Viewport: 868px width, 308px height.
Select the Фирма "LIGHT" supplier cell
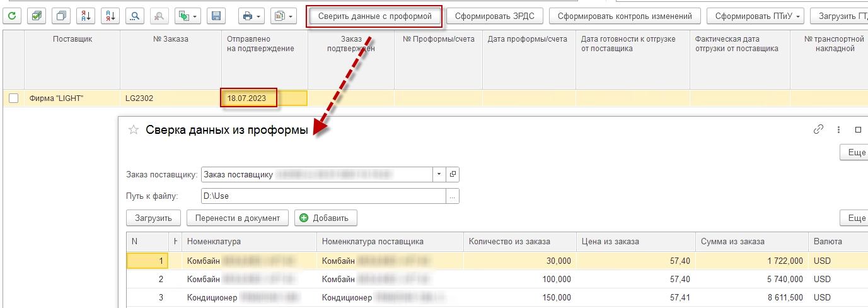pos(72,98)
